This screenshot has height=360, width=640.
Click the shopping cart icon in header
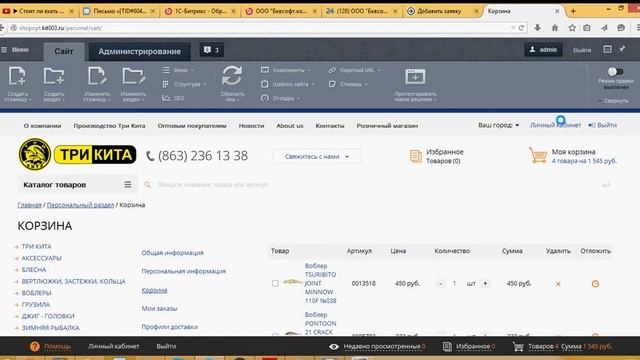(538, 156)
